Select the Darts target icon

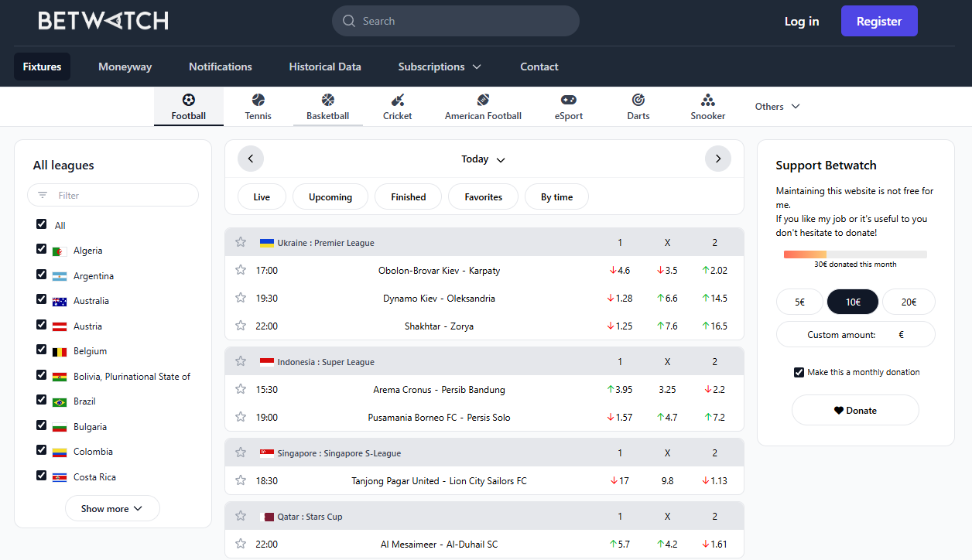[638, 101]
